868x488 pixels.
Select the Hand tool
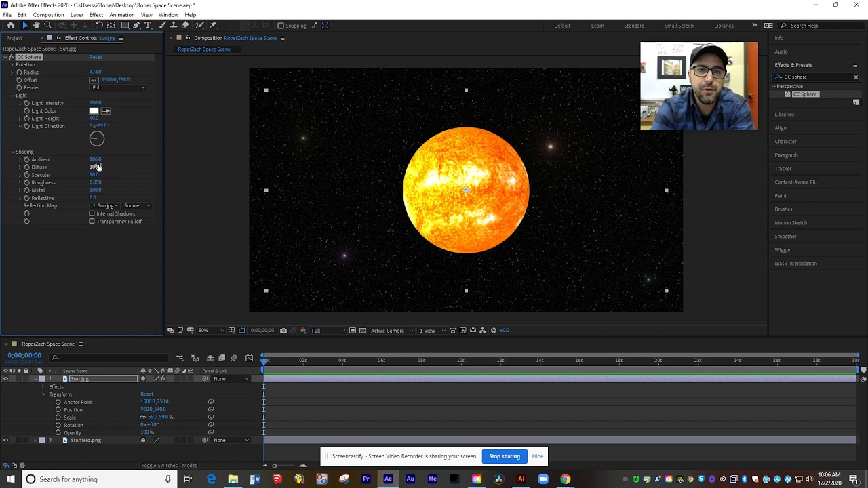pyautogui.click(x=37, y=26)
